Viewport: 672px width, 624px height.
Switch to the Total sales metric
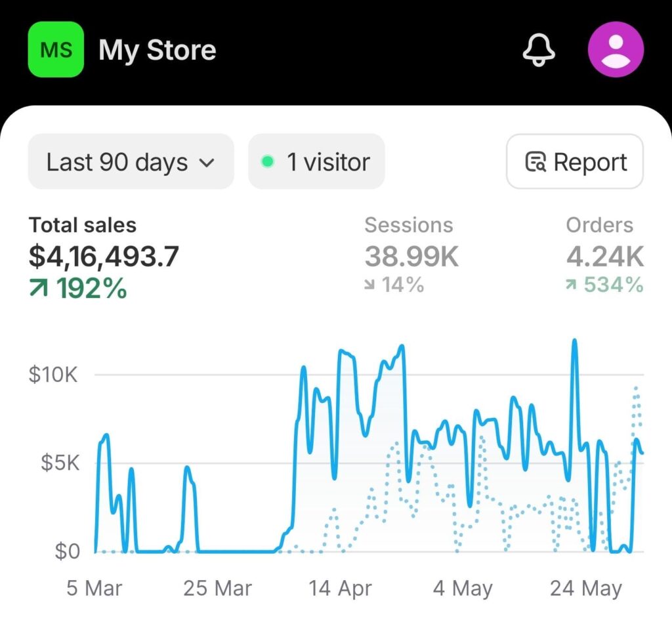[83, 225]
